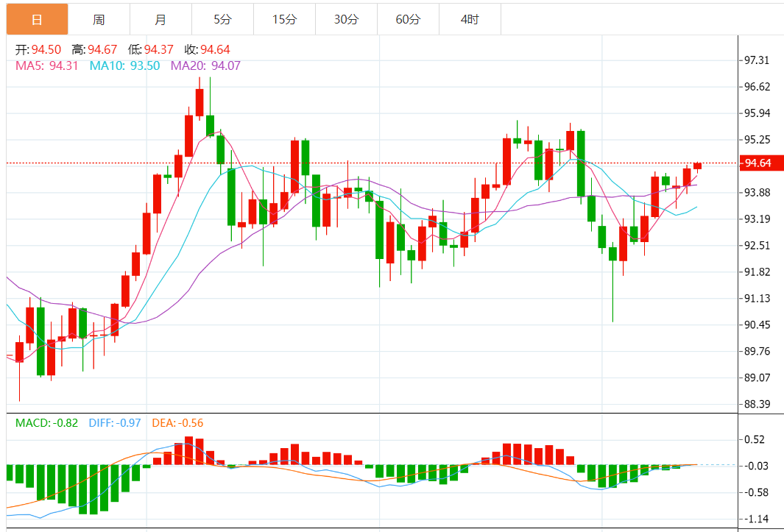Switch to the 周 weekly tab
Viewport: 784px width, 532px height.
click(99, 20)
